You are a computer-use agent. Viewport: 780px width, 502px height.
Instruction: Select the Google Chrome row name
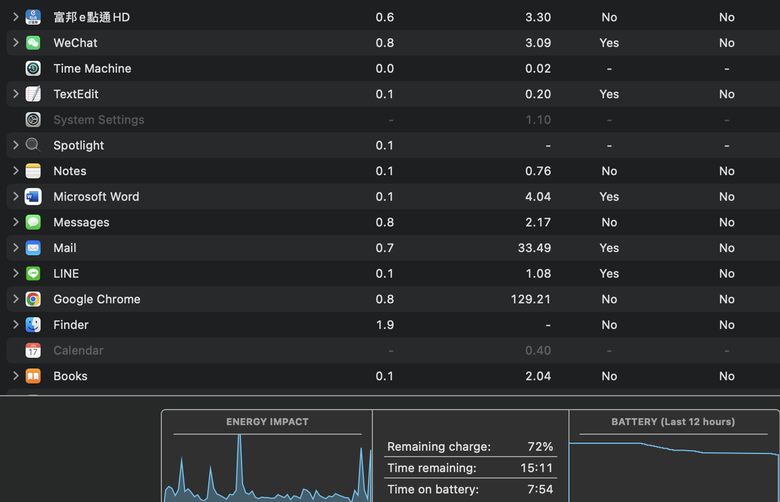pos(97,299)
